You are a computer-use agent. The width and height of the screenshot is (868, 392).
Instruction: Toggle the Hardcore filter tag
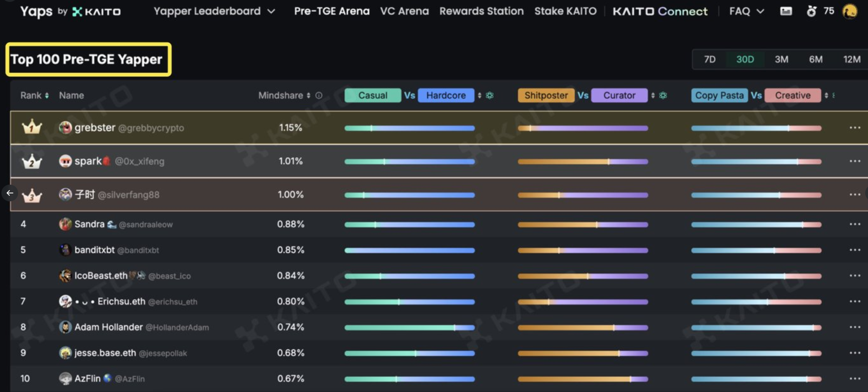[446, 96]
